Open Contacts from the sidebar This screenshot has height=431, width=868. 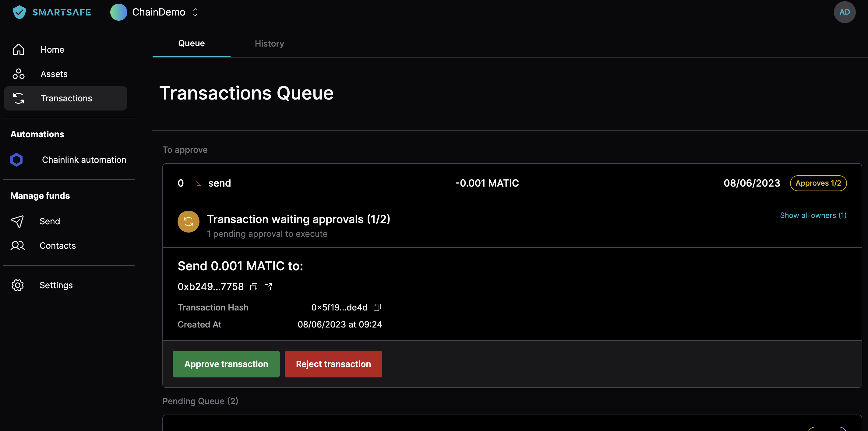pyautogui.click(x=58, y=245)
